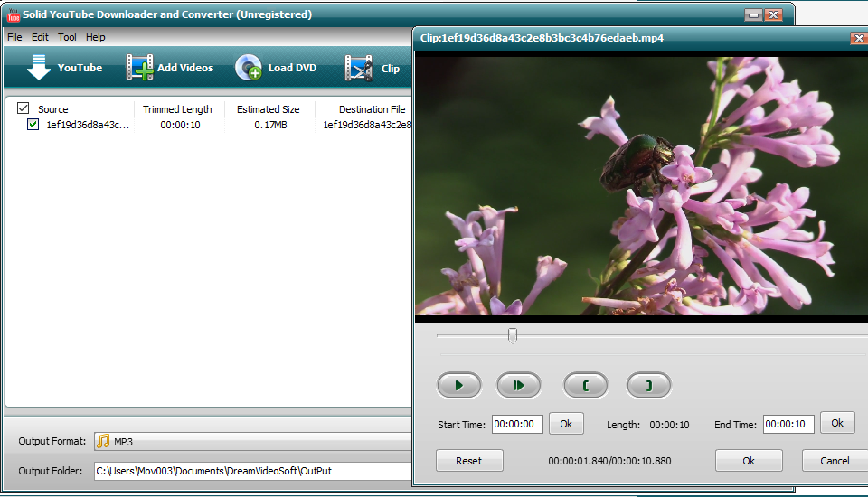Screen dimensions: 868x497
Task: Click the Add Videos filmstrip icon
Action: (x=140, y=68)
